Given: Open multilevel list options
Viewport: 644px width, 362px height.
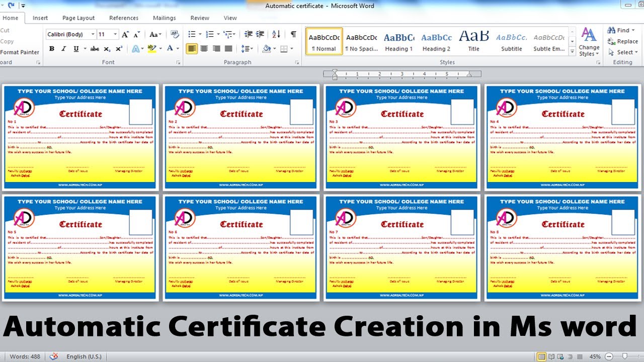Looking at the screenshot, I should tap(229, 34).
